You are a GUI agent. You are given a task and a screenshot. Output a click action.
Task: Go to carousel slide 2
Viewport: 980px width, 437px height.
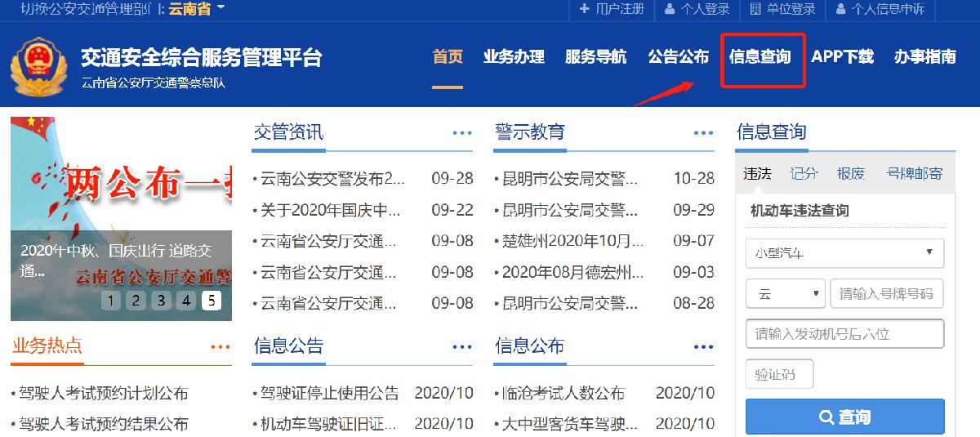tap(136, 301)
